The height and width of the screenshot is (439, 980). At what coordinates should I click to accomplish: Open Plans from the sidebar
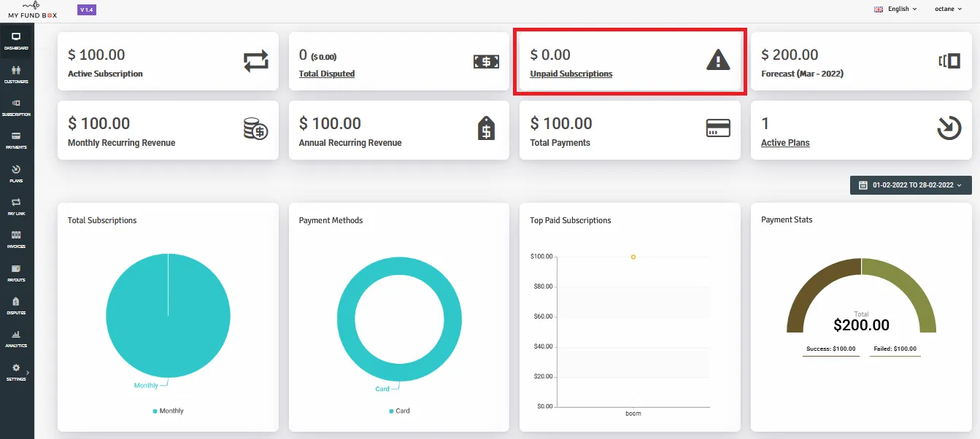16,174
